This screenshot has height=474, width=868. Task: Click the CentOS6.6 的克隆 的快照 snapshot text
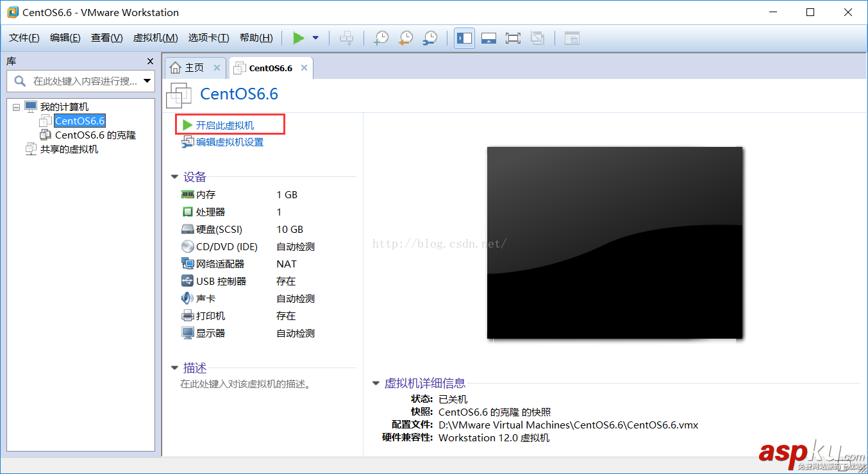pyautogui.click(x=494, y=412)
